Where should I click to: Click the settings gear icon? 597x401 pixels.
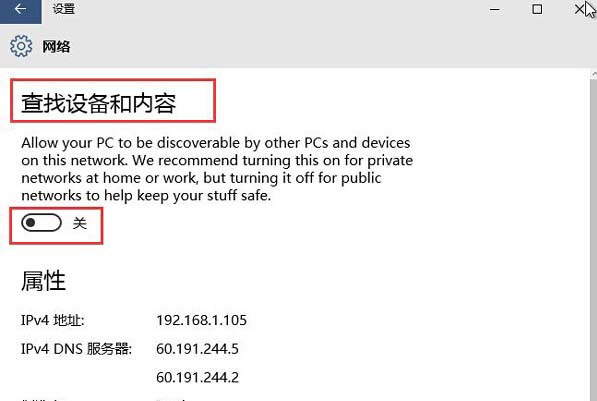(21, 46)
